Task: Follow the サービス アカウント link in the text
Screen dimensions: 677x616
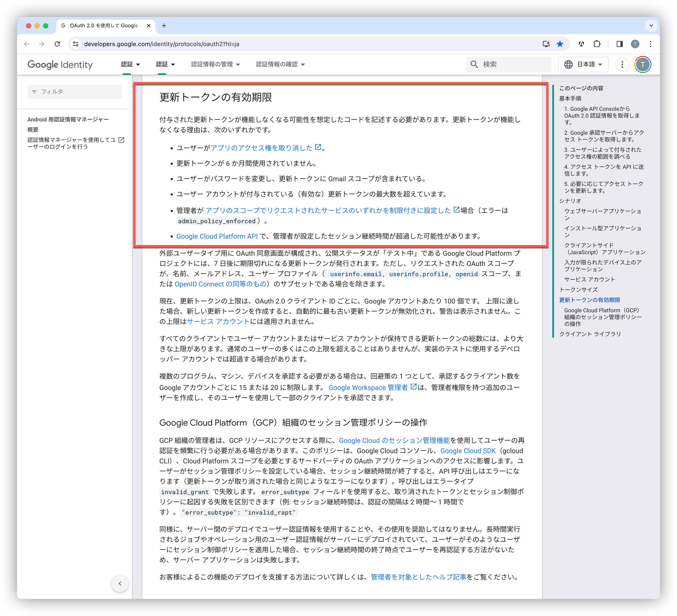Action: point(218,322)
